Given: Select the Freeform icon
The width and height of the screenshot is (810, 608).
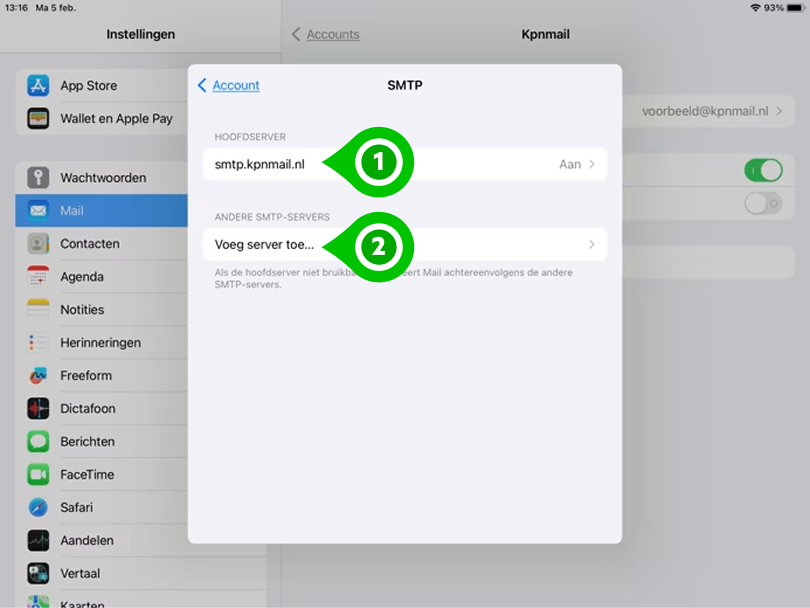Looking at the screenshot, I should [x=36, y=375].
